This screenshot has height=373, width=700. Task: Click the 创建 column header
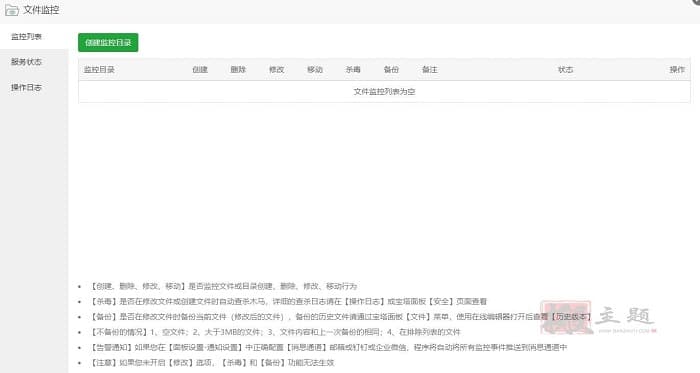200,70
